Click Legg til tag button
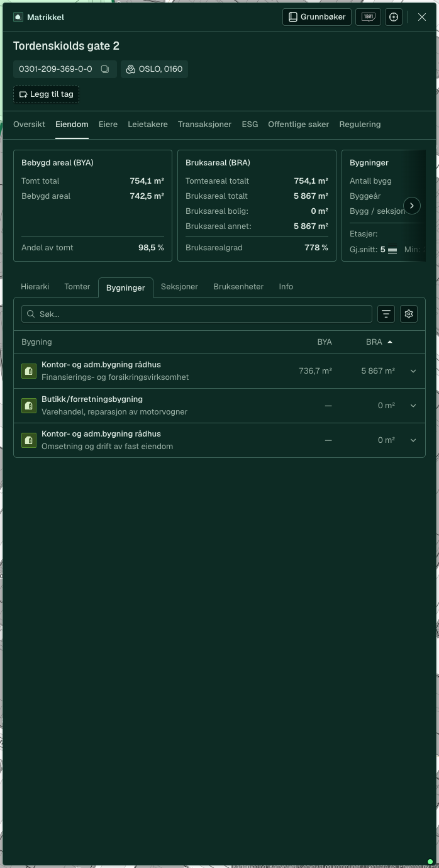This screenshot has width=439, height=868. coord(46,94)
